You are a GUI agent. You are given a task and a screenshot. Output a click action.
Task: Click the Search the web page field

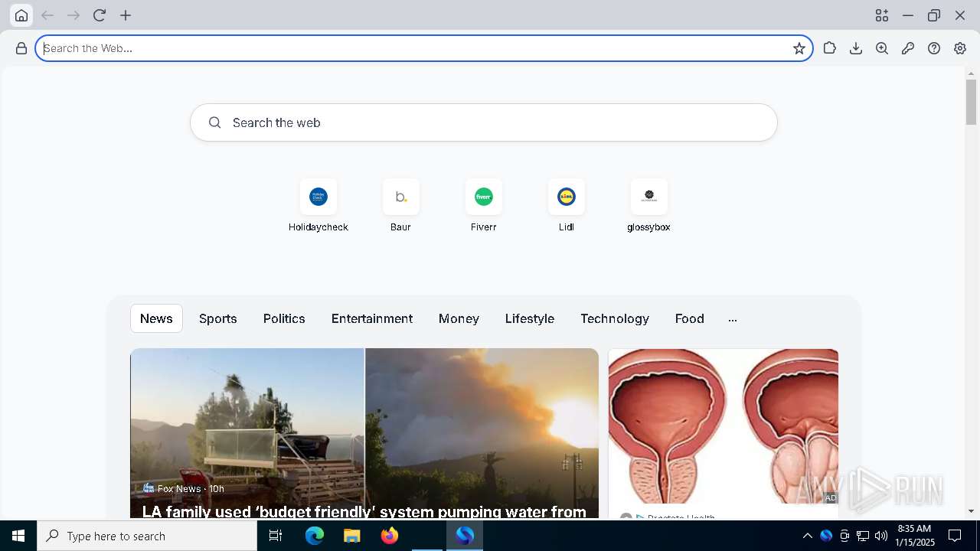click(x=484, y=122)
